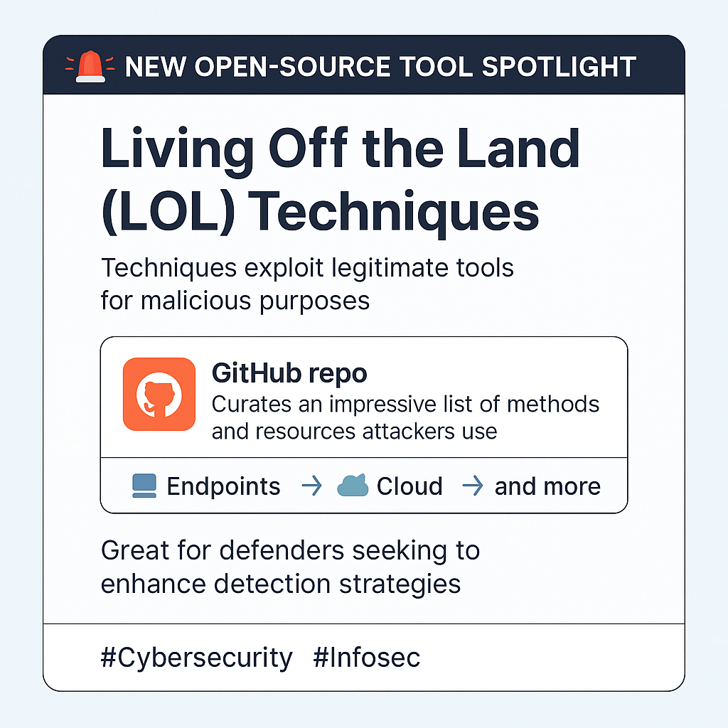This screenshot has width=728, height=728.
Task: Click the 'and more' text
Action: pos(547,486)
